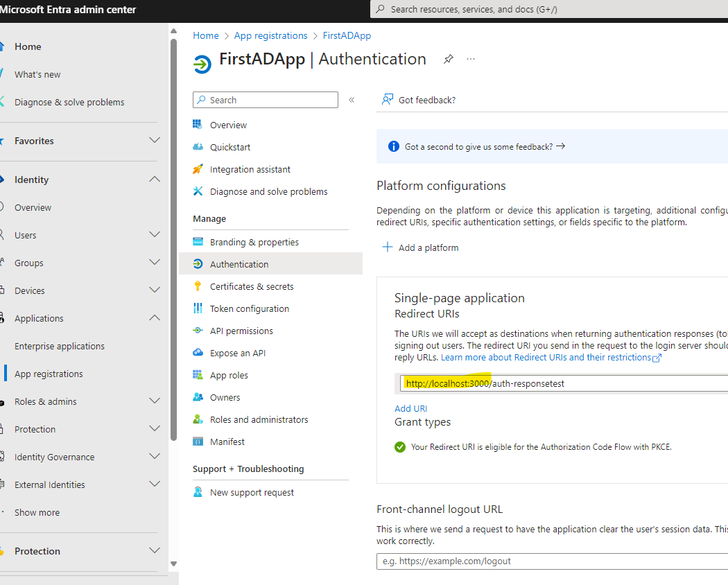Image resolution: width=728 pixels, height=585 pixels.
Task: Click the Diagnose and solve problems wrench icon
Action: 198,191
